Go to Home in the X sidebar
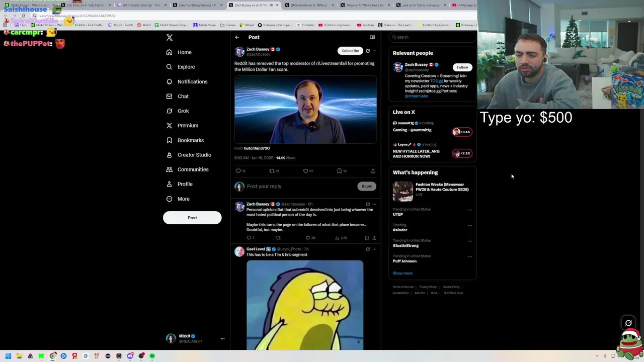This screenshot has height=362, width=644. click(179, 52)
